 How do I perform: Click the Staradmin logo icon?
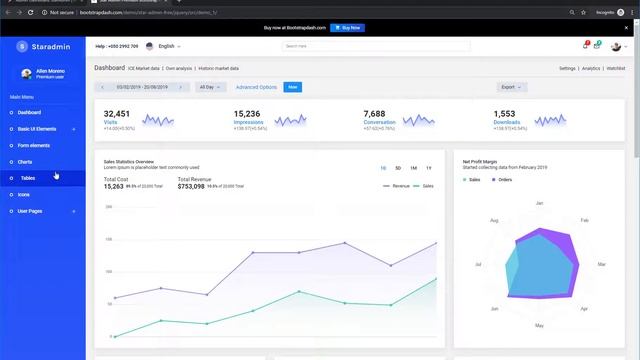click(x=22, y=47)
